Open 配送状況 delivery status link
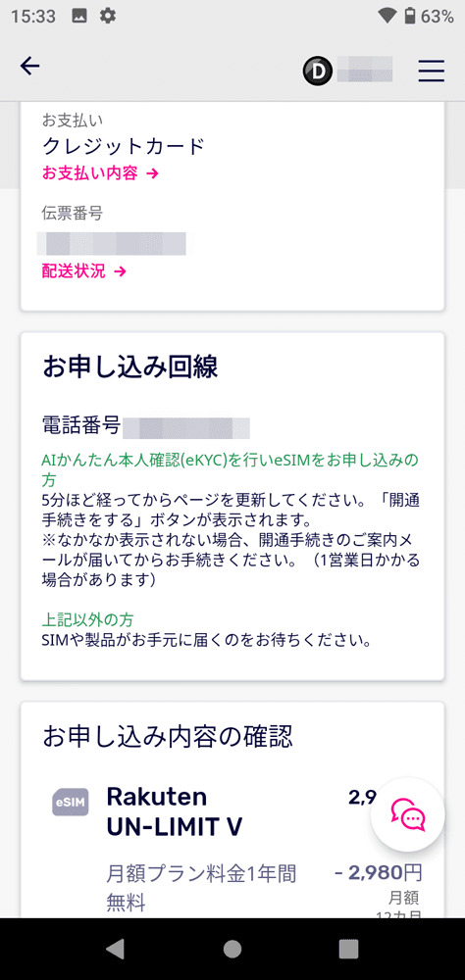465x980 pixels. coord(84,271)
